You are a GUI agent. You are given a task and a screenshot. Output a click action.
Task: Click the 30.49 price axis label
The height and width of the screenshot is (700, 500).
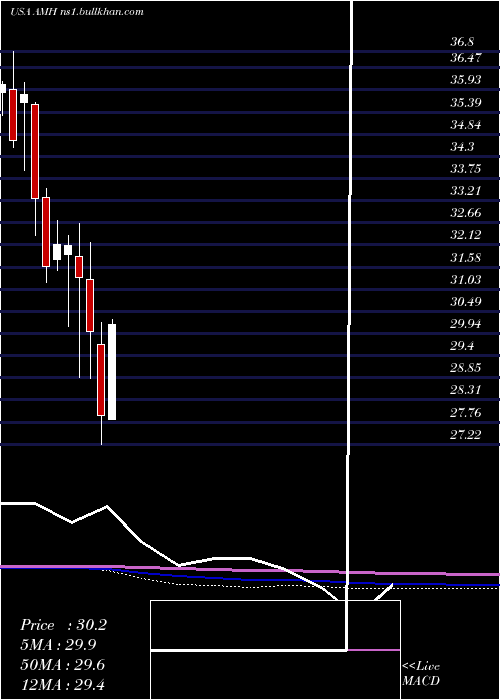point(466,302)
